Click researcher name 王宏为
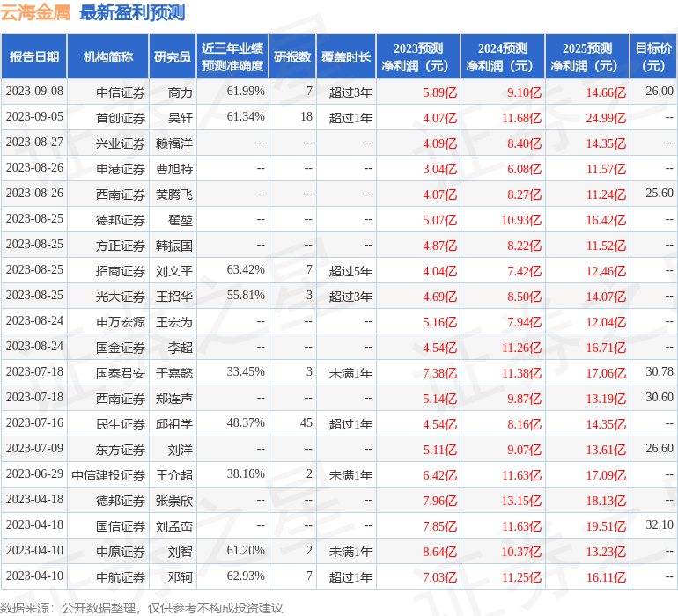The width and height of the screenshot is (678, 616). coord(174,322)
